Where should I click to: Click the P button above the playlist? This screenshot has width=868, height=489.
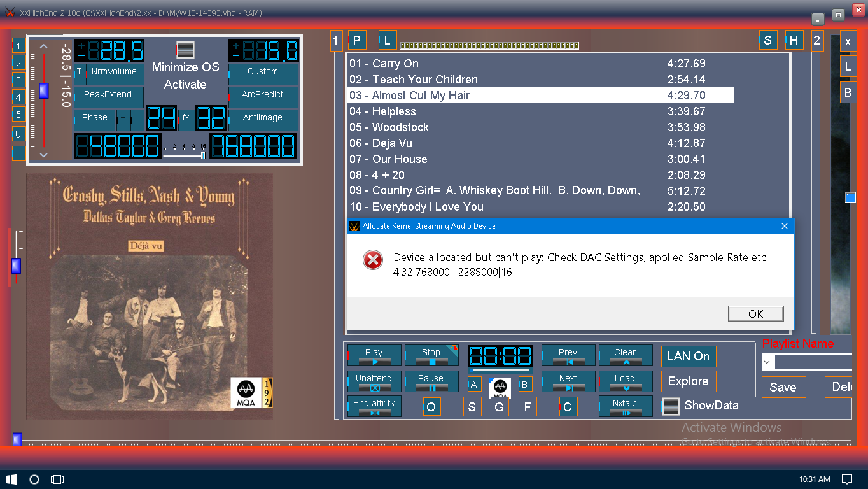tap(357, 40)
